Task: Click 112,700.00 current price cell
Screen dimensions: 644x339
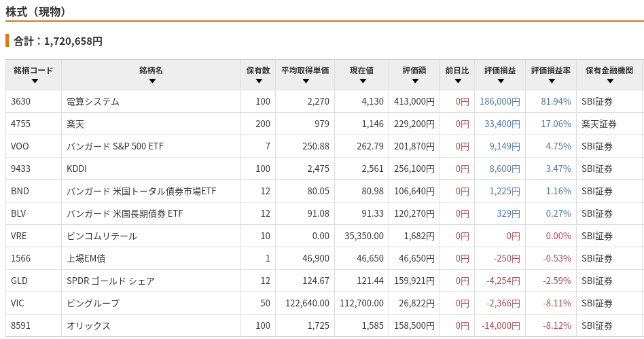Action: tap(362, 303)
